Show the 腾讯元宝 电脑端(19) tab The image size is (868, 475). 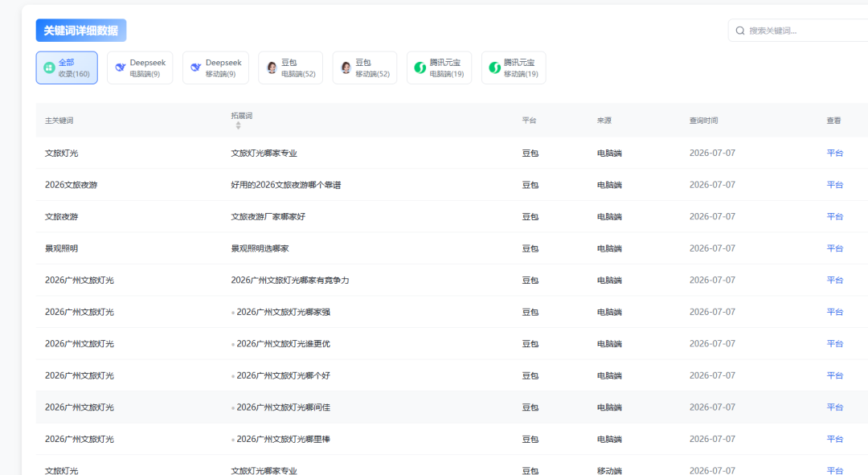[440, 68]
